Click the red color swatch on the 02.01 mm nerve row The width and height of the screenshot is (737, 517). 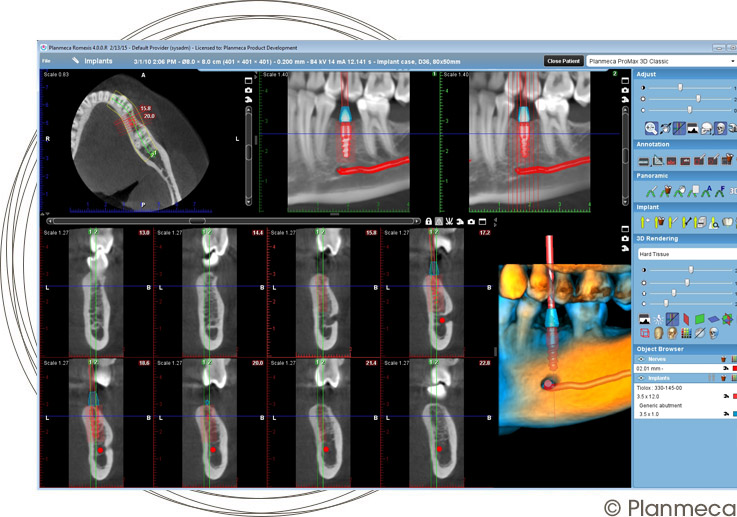(x=735, y=368)
